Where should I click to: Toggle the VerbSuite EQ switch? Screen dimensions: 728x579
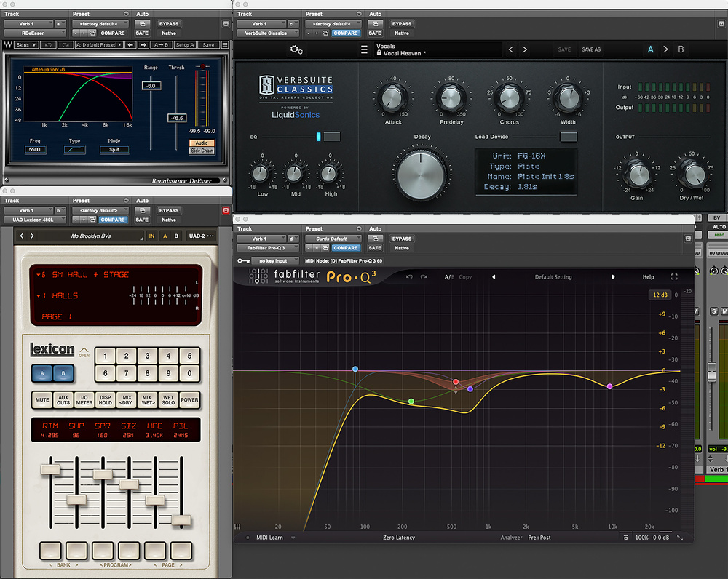click(331, 137)
